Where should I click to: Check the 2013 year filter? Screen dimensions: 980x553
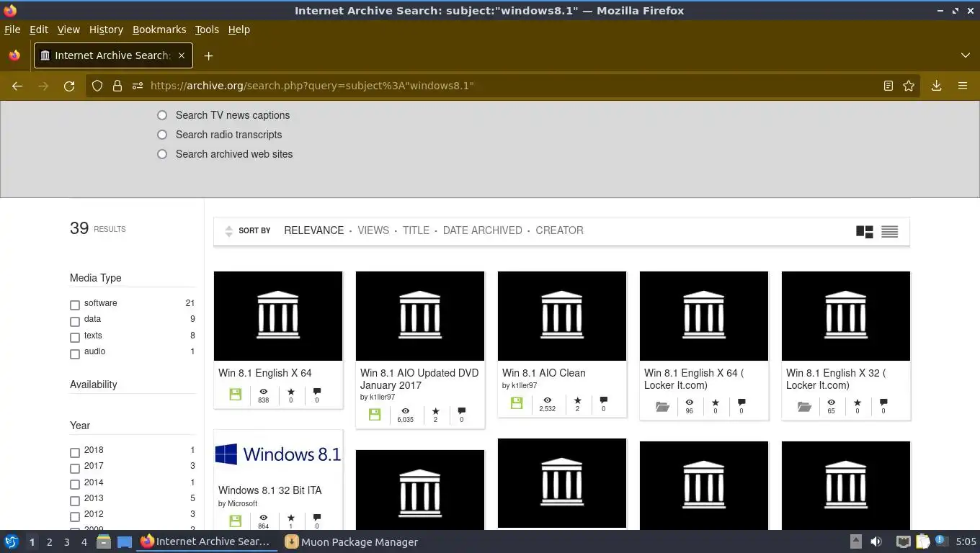75,500
